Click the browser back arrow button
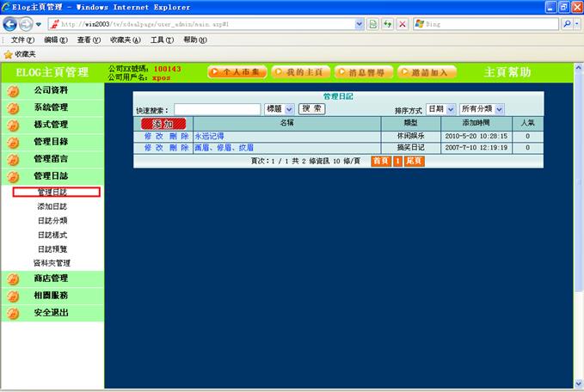This screenshot has width=584, height=392. (x=10, y=24)
